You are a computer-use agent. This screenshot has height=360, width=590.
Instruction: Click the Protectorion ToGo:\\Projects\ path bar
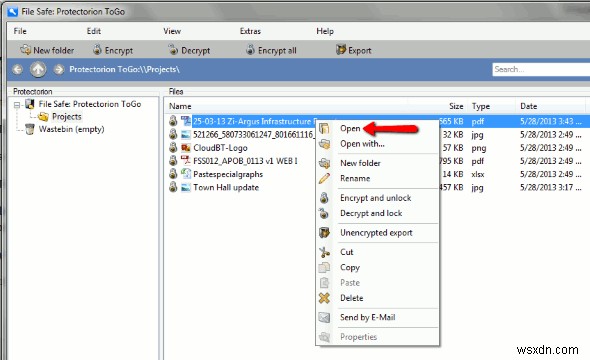pyautogui.click(x=125, y=69)
